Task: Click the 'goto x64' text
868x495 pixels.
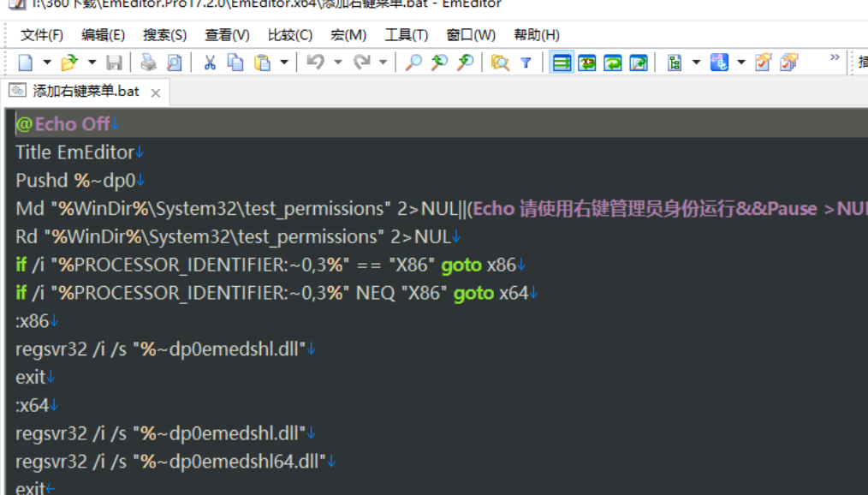Action: click(491, 294)
